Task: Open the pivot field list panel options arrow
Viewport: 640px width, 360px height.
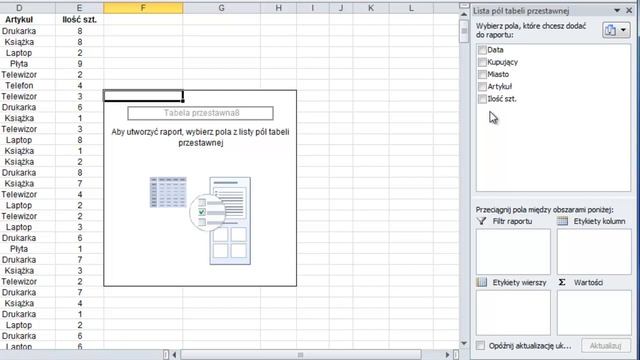Action: pyautogui.click(x=617, y=11)
